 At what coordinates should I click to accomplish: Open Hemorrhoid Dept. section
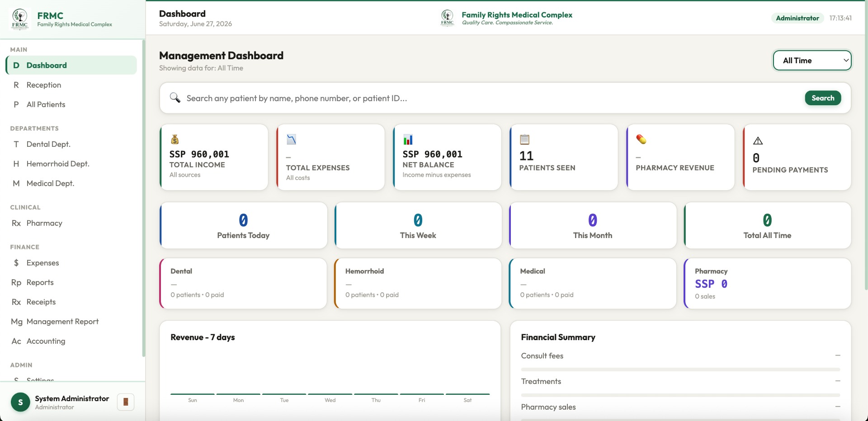[x=71, y=164]
